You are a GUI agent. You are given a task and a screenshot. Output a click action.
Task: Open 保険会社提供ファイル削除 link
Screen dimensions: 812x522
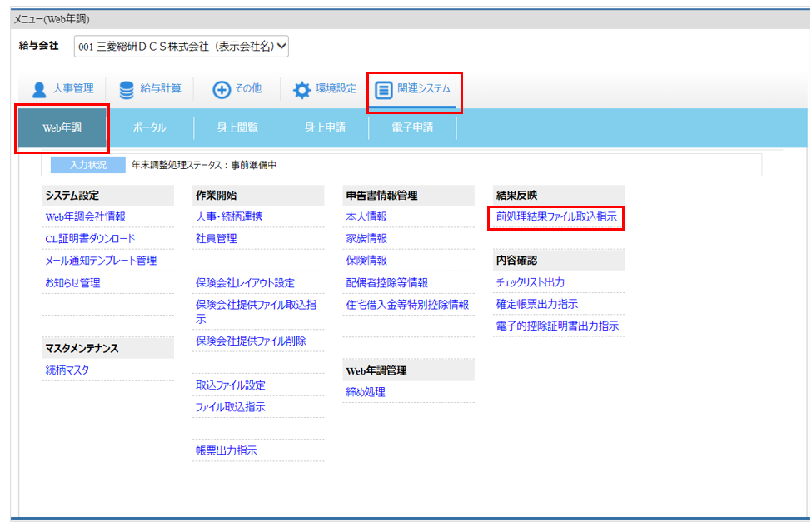(x=251, y=341)
